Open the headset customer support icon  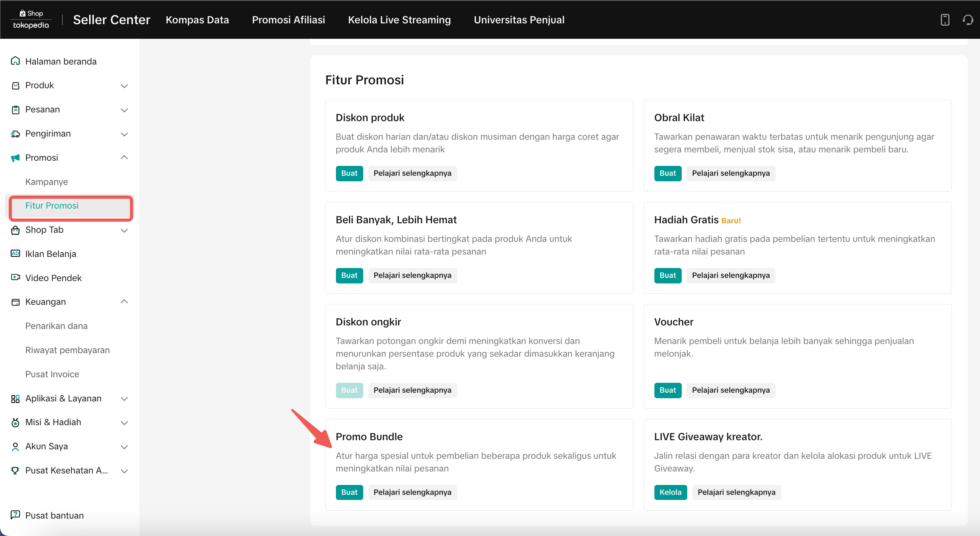[x=968, y=20]
